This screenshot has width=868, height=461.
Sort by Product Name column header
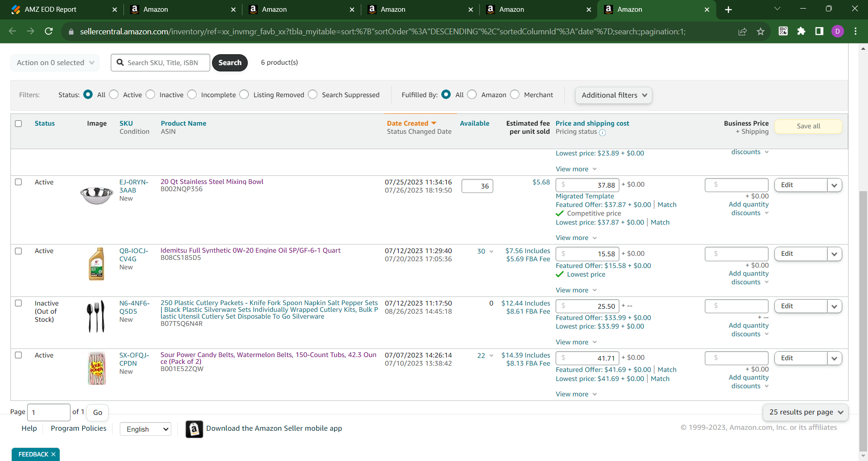(184, 123)
